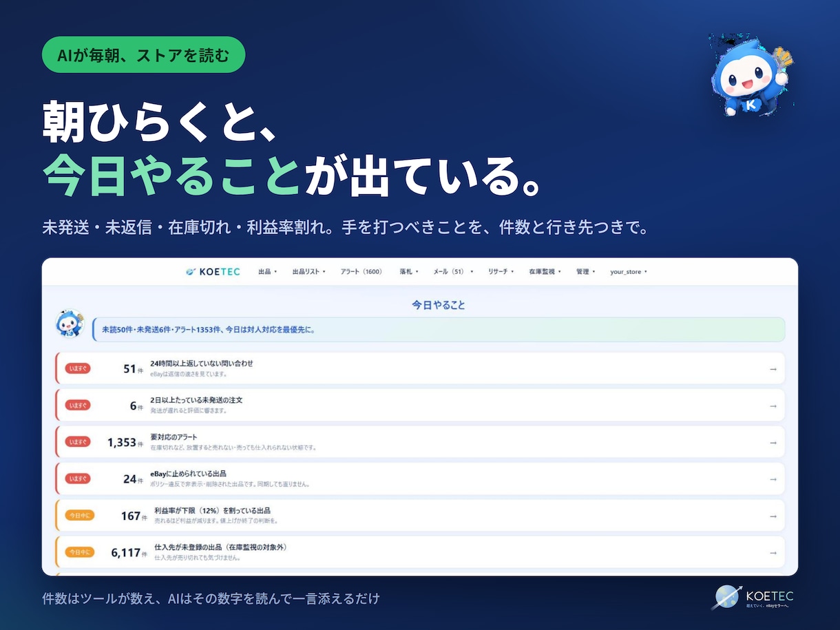840x630 pixels.
Task: Click the いますぐ badge on the 24件 row
Action: click(x=77, y=479)
